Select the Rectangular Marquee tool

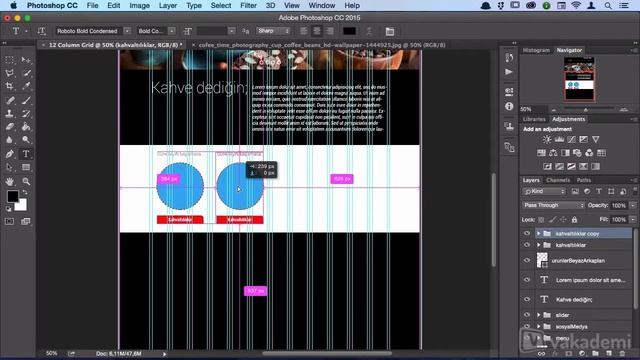pos(9,60)
